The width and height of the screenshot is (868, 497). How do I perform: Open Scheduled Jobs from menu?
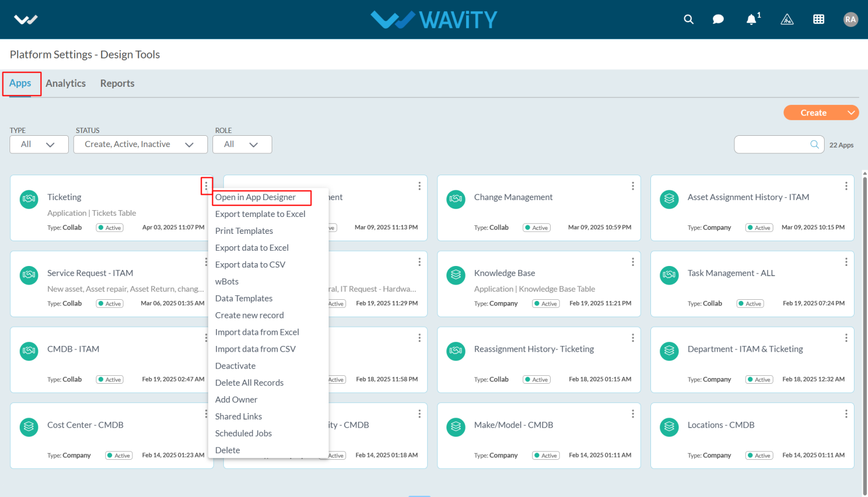pyautogui.click(x=243, y=434)
